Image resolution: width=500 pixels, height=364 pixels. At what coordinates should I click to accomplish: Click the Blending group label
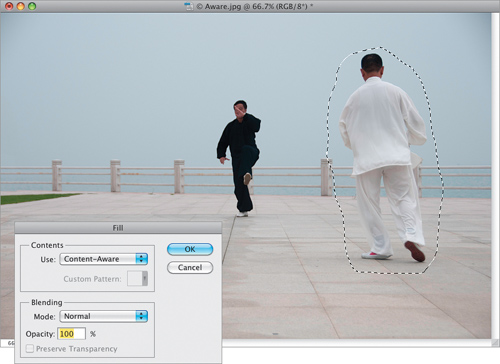pyautogui.click(x=47, y=302)
